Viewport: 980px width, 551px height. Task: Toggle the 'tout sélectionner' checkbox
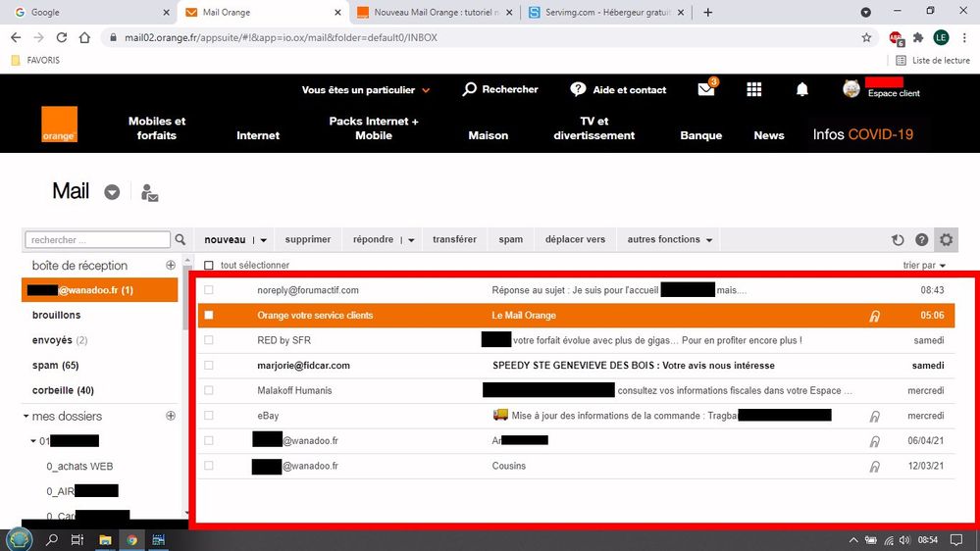pyautogui.click(x=208, y=266)
